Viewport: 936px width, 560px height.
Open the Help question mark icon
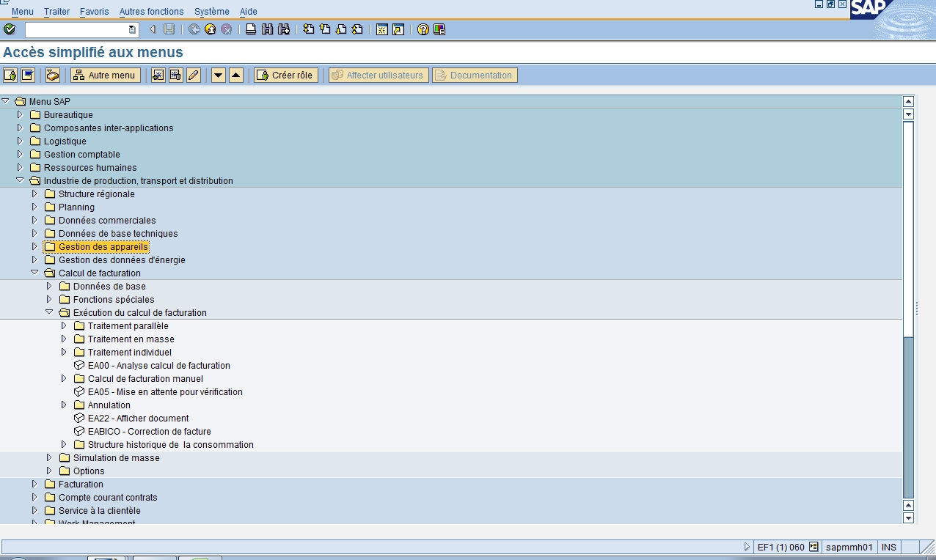click(x=423, y=29)
